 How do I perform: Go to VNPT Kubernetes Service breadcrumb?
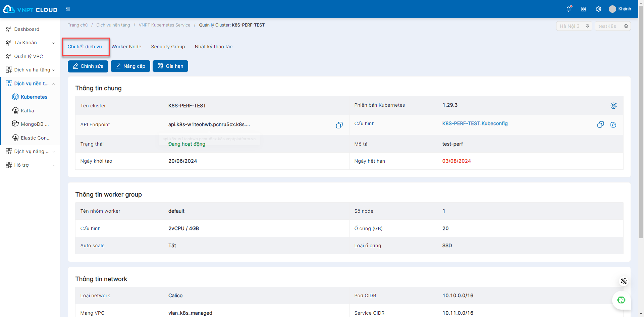pos(164,25)
